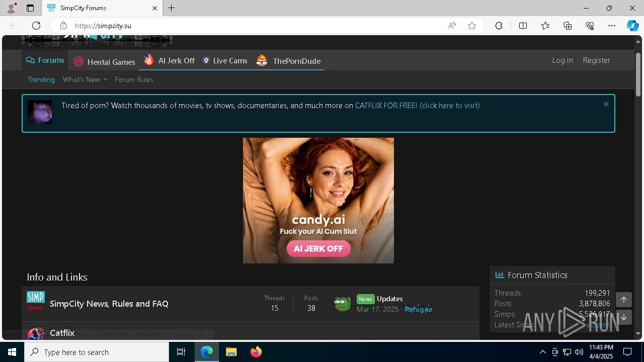Open Read aloud in address bar
Viewport: 644px width, 362px height.
point(452,26)
